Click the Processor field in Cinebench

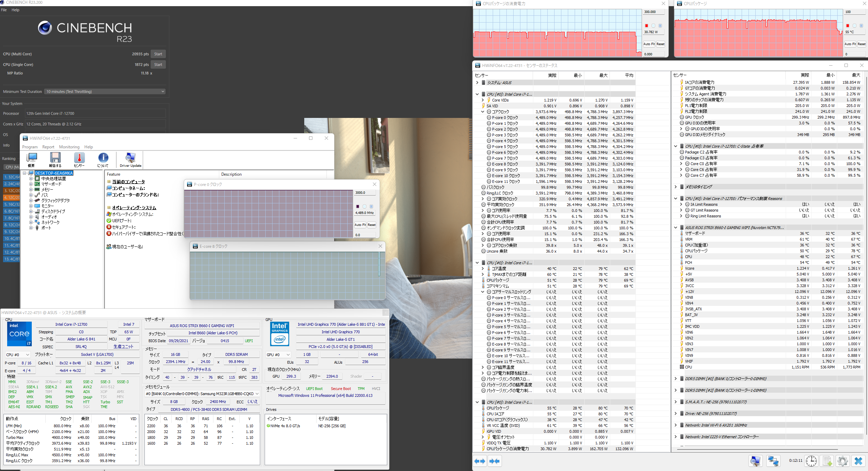pos(96,113)
